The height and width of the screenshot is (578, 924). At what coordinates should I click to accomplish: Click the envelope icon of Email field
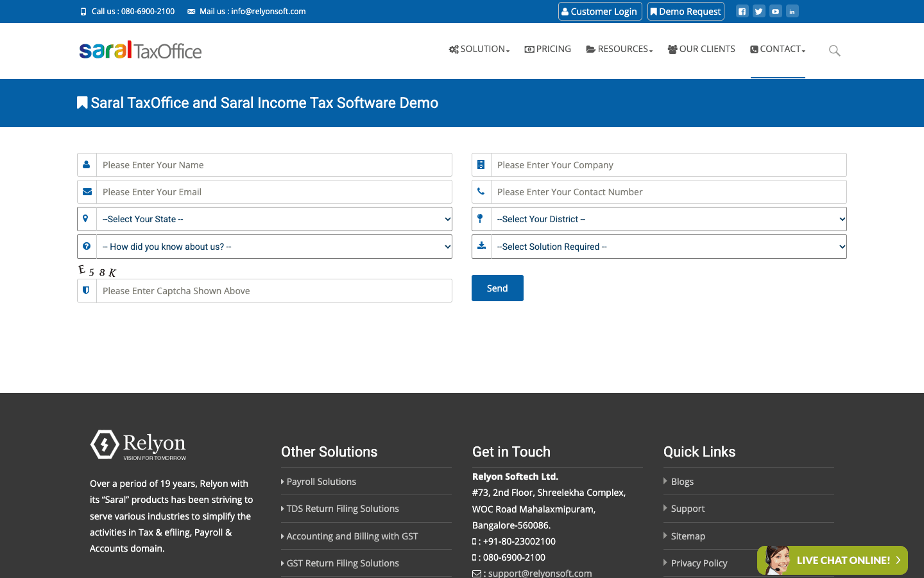[87, 192]
